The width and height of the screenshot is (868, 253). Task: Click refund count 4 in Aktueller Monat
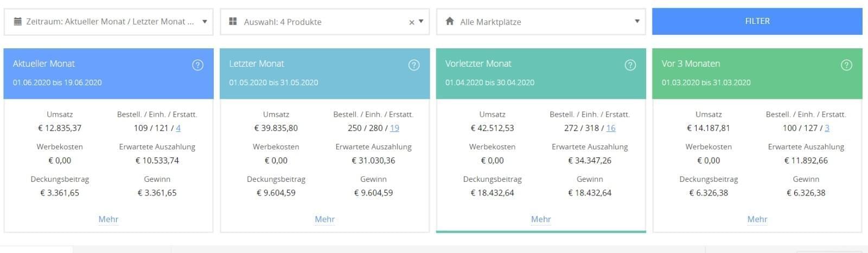coord(178,128)
